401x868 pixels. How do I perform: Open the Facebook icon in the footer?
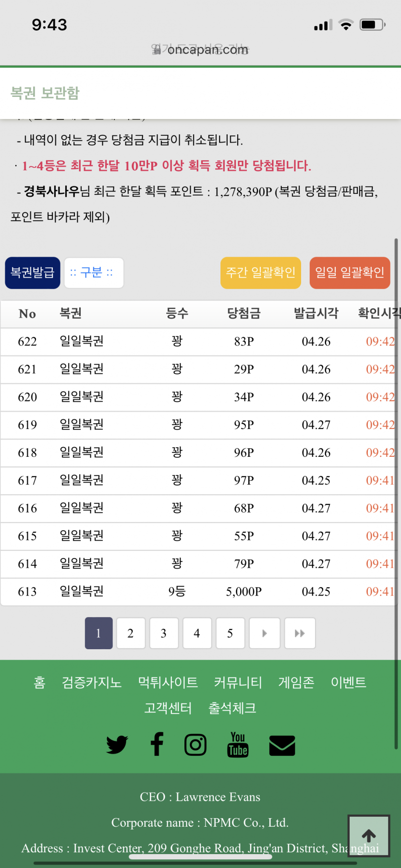coord(157,744)
